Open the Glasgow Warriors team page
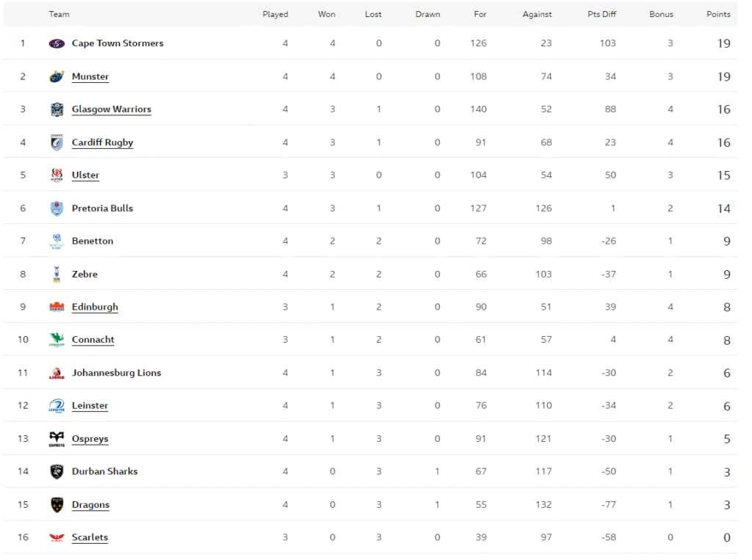The image size is (752, 560). click(x=112, y=109)
